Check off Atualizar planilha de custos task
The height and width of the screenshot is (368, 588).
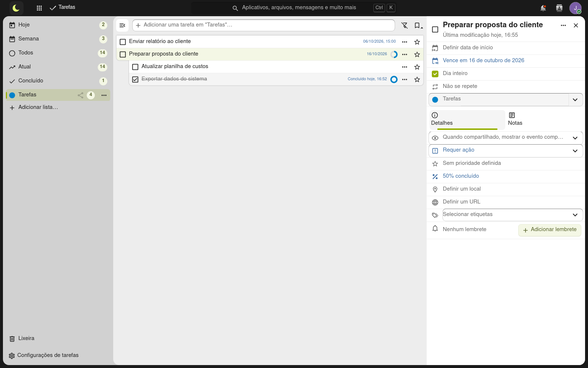[135, 67]
